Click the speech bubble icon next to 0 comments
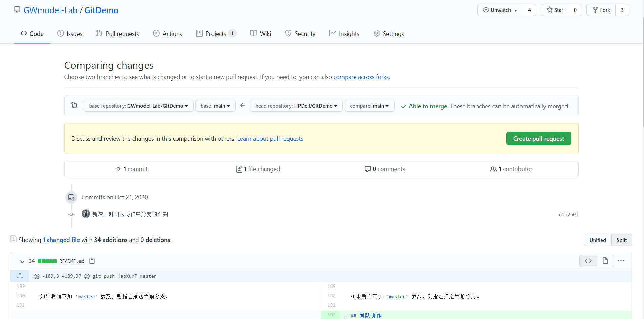The height and width of the screenshot is (319, 644). (368, 169)
